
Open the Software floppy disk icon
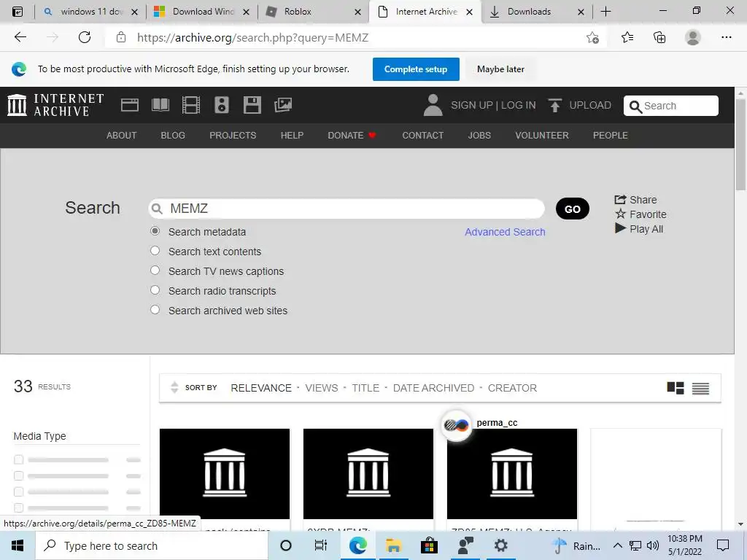252,105
